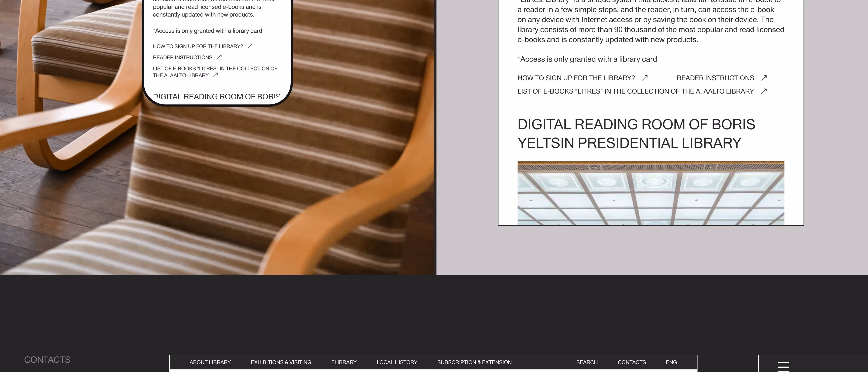The image size is (868, 372).
Task: Open Subscription & Extension menu item
Action: coord(474,362)
